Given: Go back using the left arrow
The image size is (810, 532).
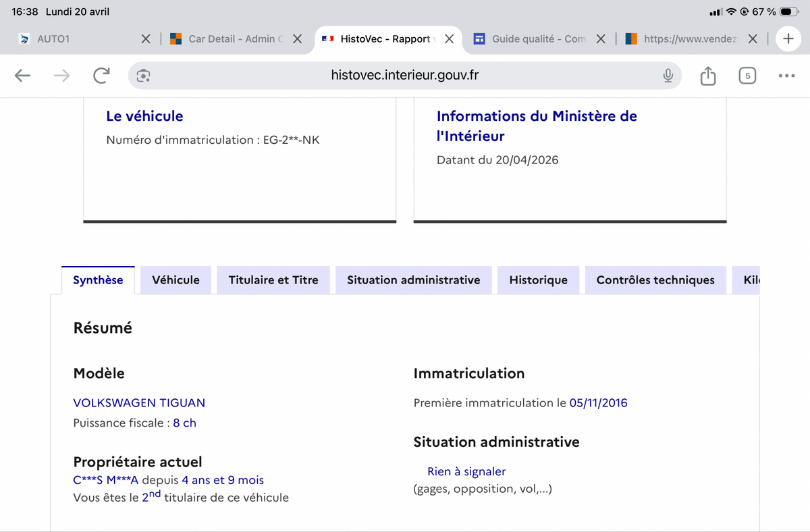Looking at the screenshot, I should [x=23, y=76].
